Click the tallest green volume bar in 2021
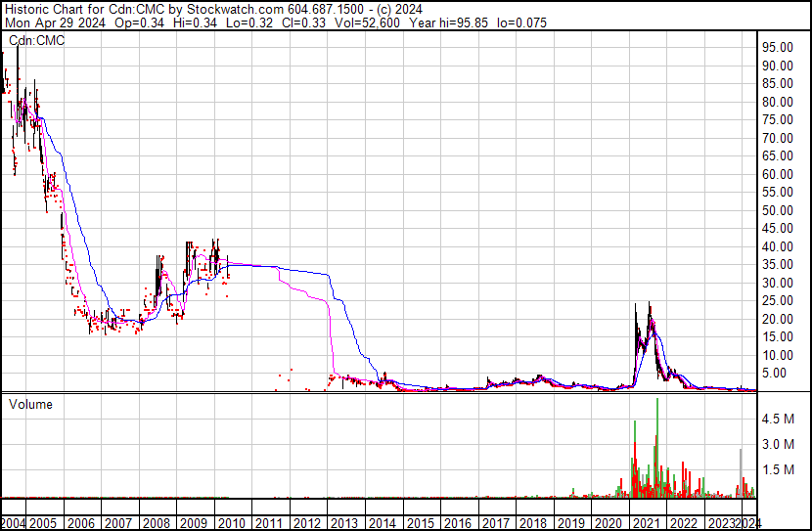 [657, 448]
